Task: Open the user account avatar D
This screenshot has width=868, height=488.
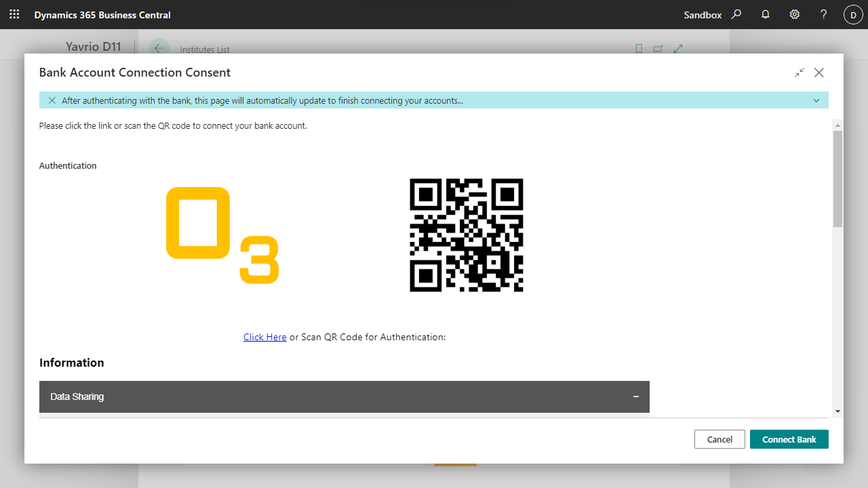Action: pos(853,14)
